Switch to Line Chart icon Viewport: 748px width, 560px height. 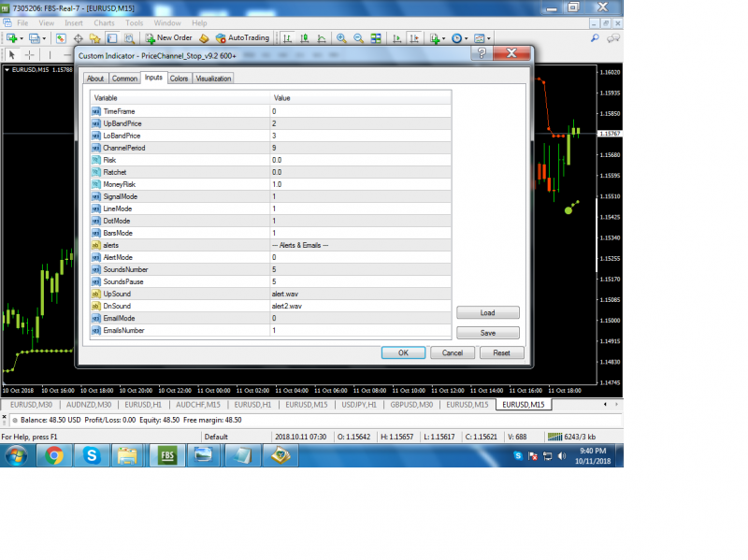click(322, 38)
